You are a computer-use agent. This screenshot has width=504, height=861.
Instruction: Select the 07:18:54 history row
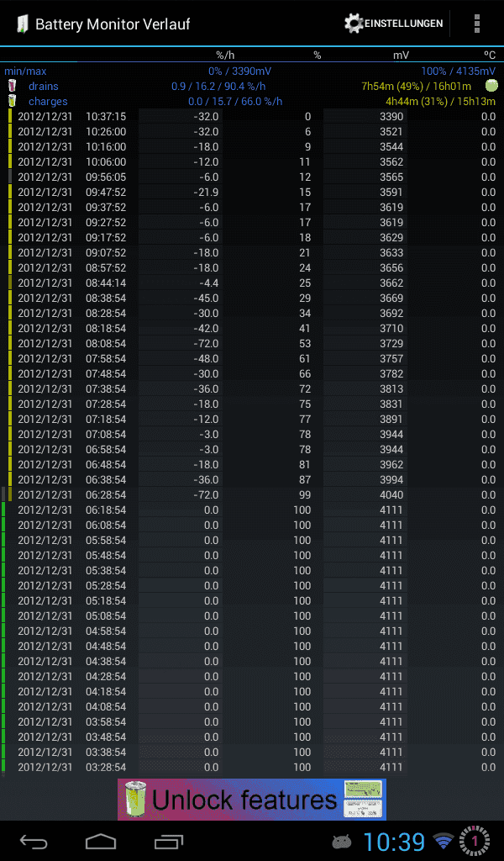[252, 419]
